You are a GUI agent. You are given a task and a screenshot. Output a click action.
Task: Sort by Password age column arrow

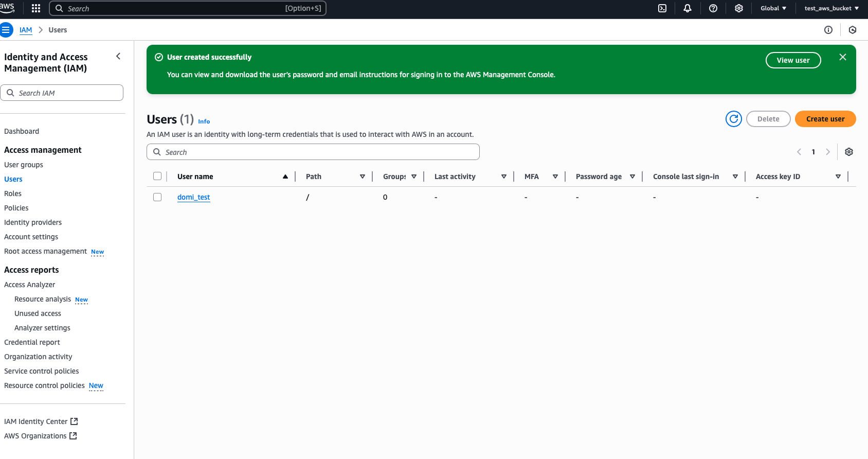(632, 176)
